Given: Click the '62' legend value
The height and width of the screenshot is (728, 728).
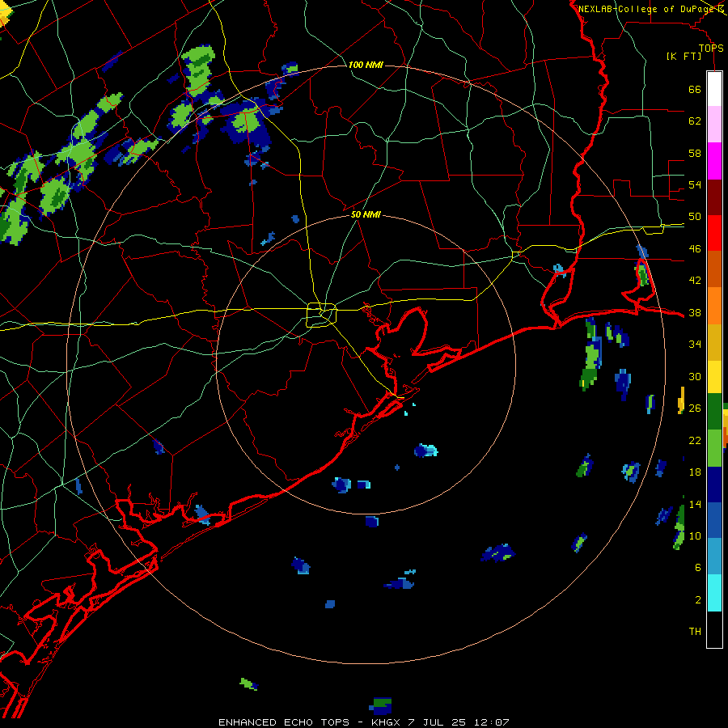Looking at the screenshot, I should point(695,121).
